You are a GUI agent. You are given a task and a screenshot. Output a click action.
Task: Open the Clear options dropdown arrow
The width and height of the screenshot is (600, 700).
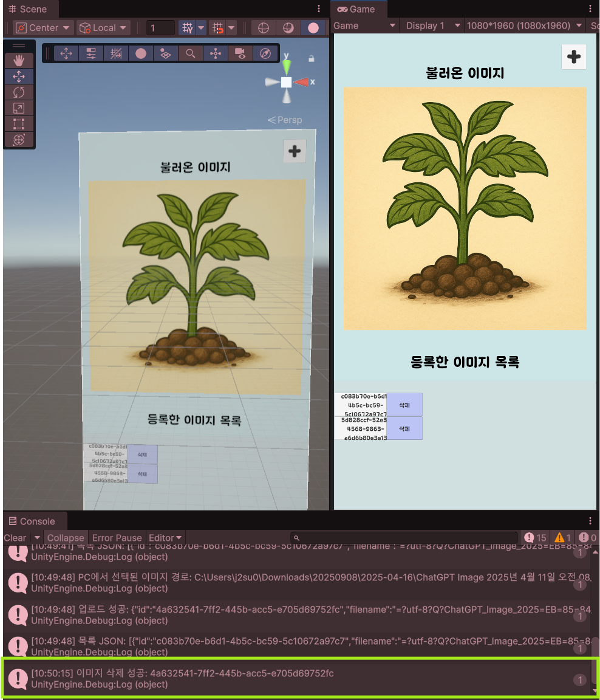(37, 538)
